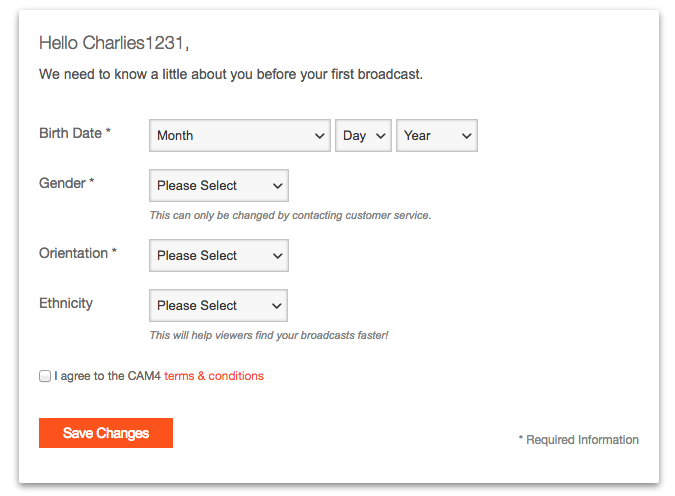Click the asterisk next to Birth Date

108,133
